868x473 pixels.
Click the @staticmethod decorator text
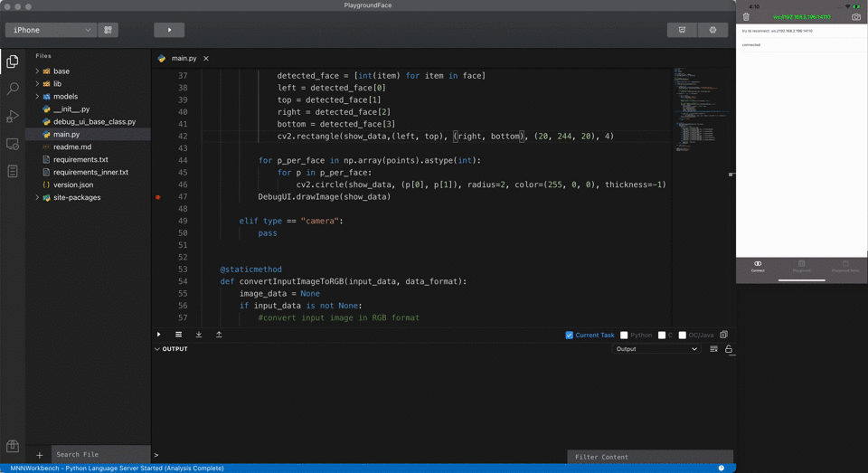(250, 270)
